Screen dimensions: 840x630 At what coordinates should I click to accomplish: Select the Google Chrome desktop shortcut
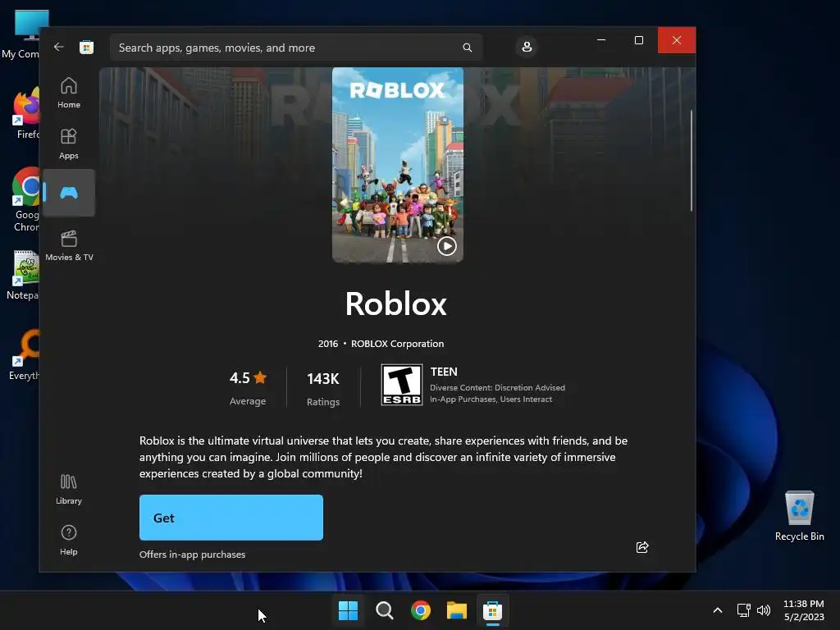(26, 199)
